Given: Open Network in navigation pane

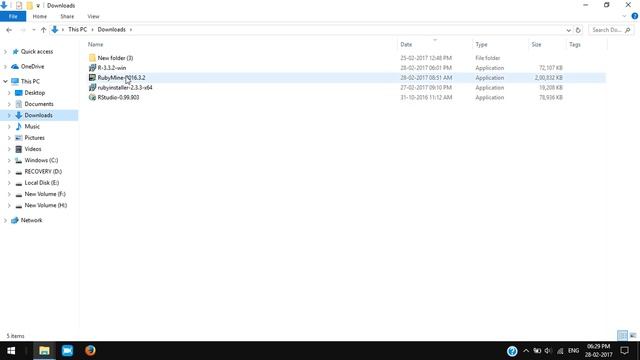Looking at the screenshot, I should 31,220.
